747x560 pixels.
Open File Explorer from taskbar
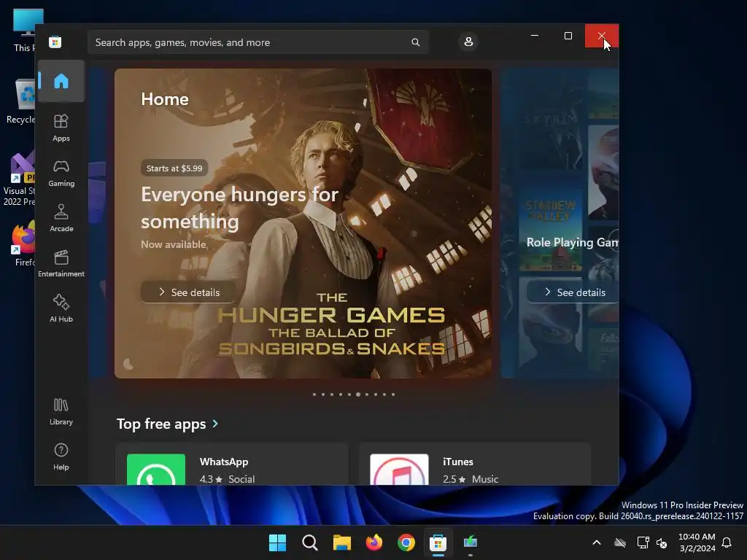[341, 542]
